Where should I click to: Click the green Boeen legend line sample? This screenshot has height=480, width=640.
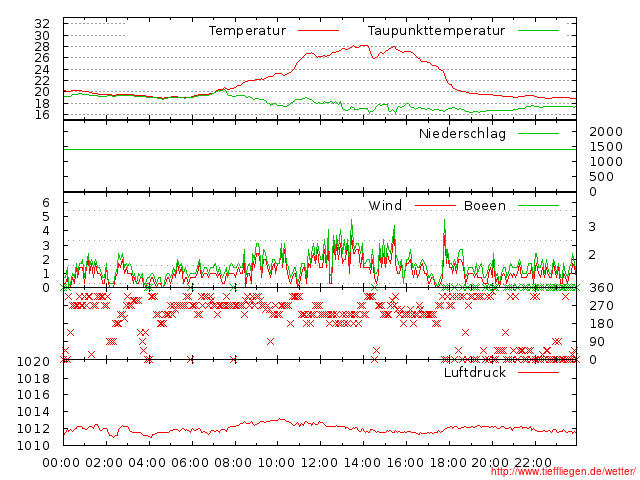tap(538, 206)
